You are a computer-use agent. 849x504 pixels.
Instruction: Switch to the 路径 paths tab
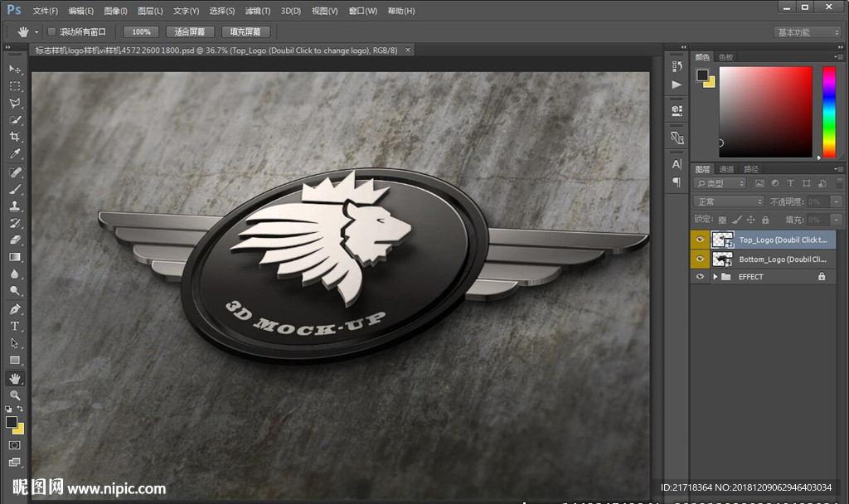coord(751,169)
